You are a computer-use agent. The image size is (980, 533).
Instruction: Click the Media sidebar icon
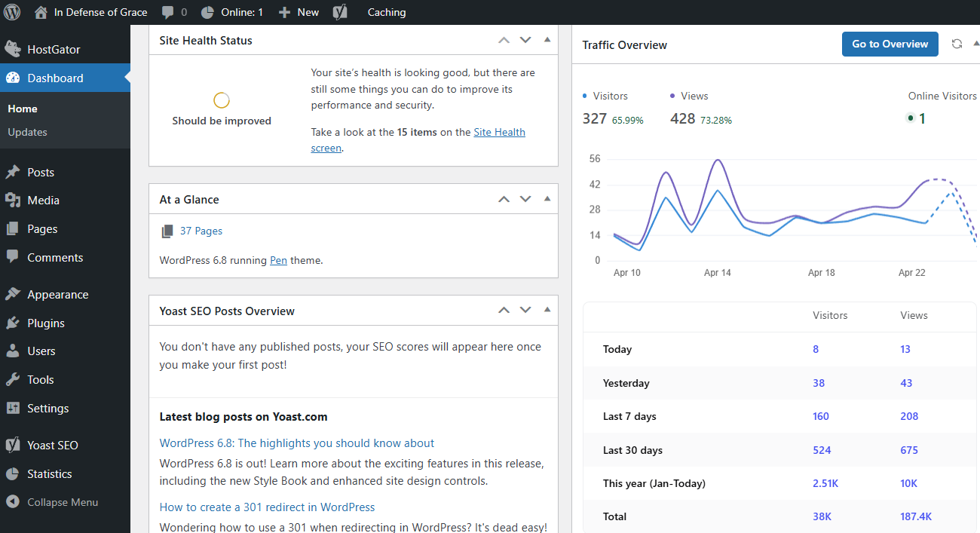tap(12, 201)
